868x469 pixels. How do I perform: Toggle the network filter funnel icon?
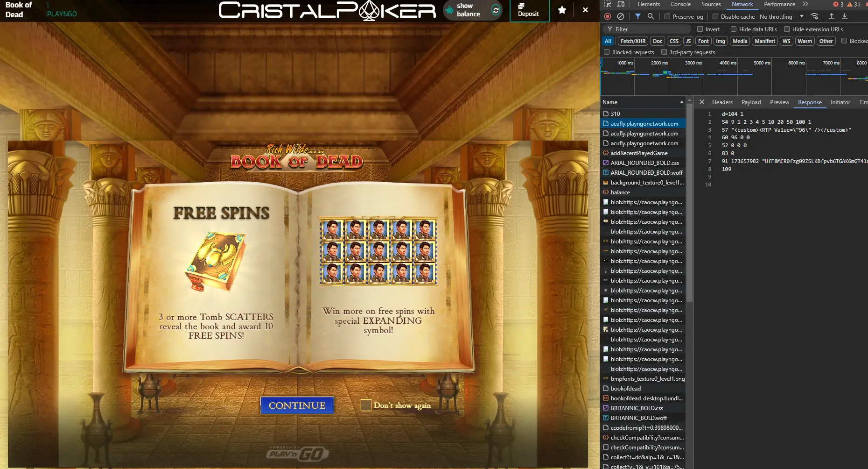coord(637,16)
